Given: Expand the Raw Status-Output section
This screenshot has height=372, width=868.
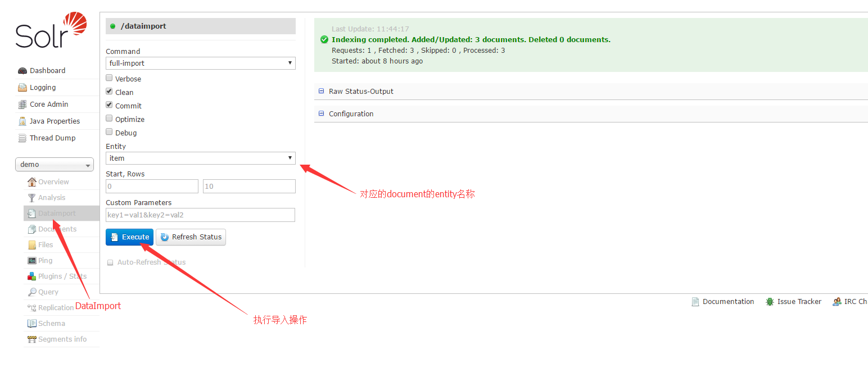Looking at the screenshot, I should pos(361,92).
